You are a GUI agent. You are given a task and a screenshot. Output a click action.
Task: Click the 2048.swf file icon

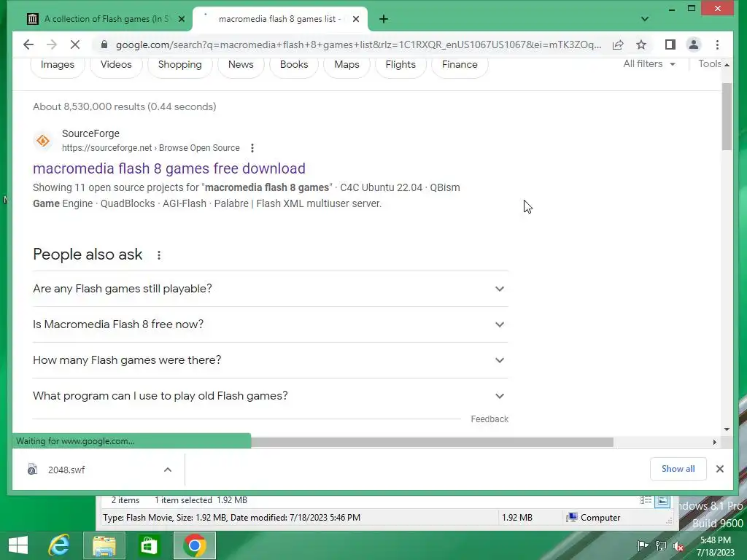click(x=32, y=470)
